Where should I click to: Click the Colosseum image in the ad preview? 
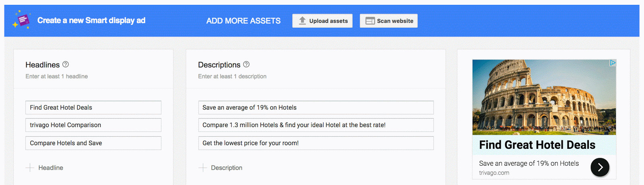point(544,97)
